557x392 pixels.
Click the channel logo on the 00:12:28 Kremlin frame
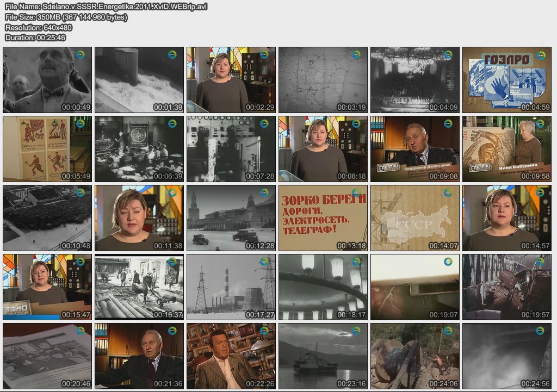264,193
